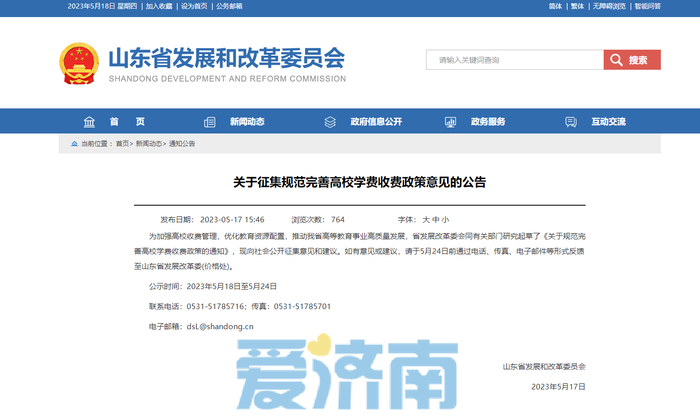Open the 新闻动态 navigation tab
700x416 pixels.
(247, 121)
